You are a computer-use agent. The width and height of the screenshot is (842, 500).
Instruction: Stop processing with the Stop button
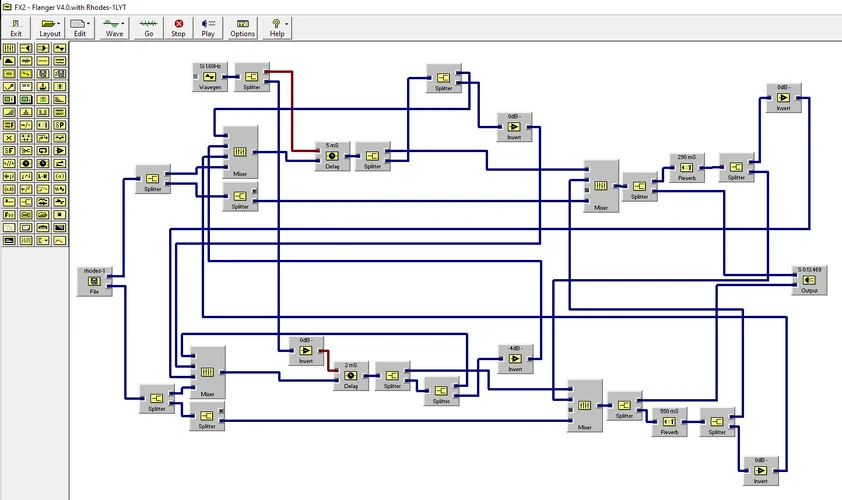[x=178, y=27]
